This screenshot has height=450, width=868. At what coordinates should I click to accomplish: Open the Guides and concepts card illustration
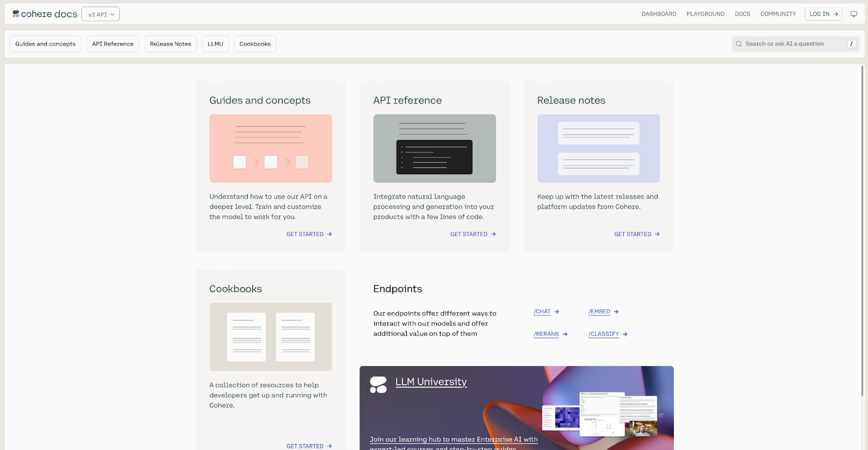tap(271, 148)
